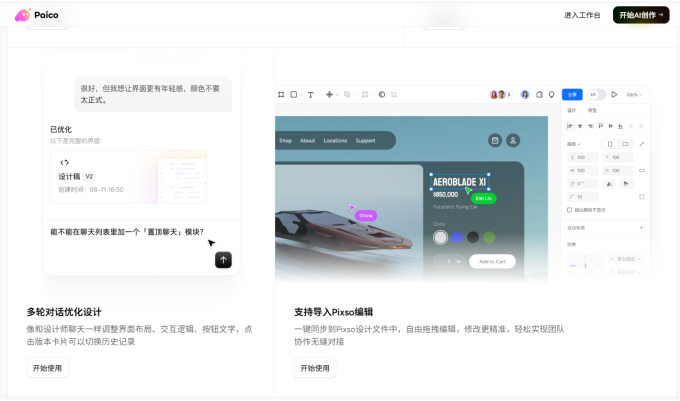
Task: Click the flip vertical icon
Action: [626, 184]
